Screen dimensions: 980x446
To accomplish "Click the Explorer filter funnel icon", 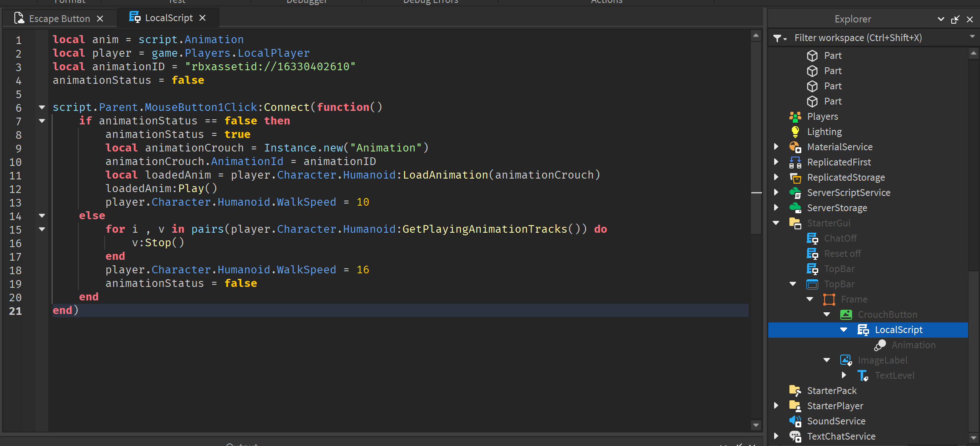I will coord(778,38).
